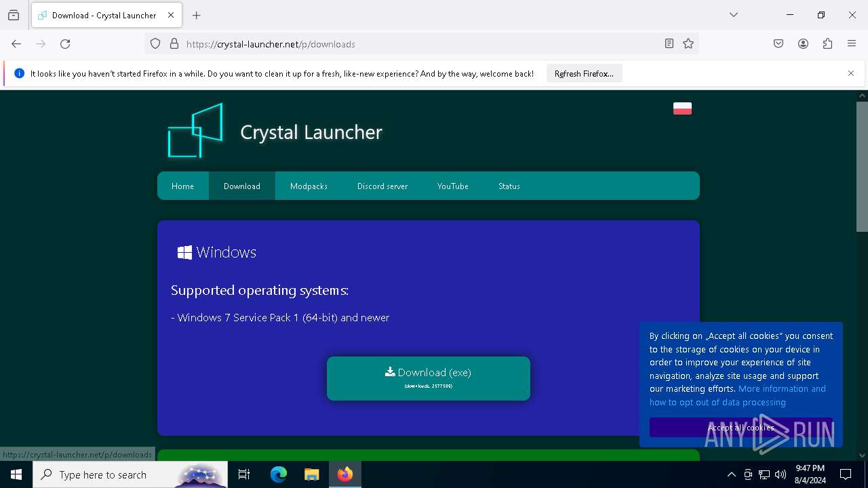Open Firefox recent browsing view icon
The width and height of the screenshot is (868, 488).
(x=14, y=15)
